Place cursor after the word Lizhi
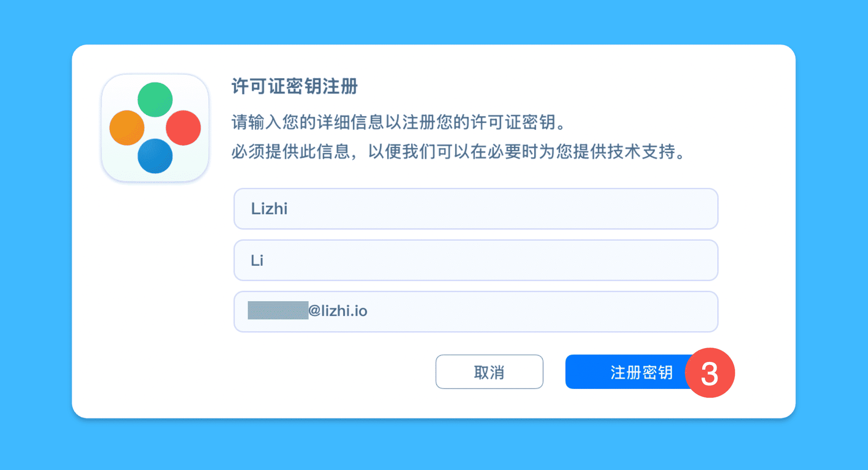868x470 pixels. (289, 209)
